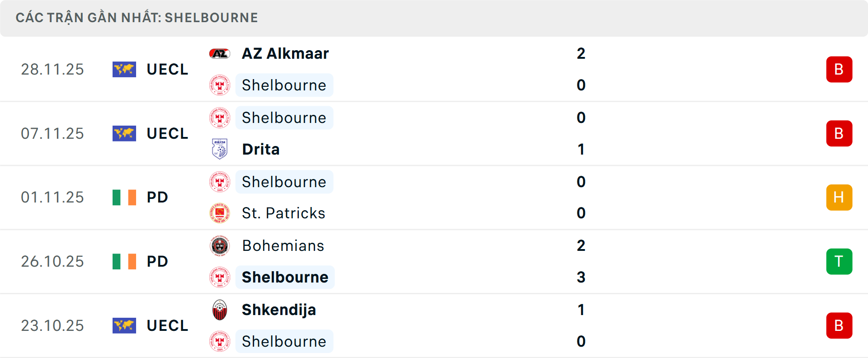Open the Shkendija team link
This screenshot has height=358, width=868.
[279, 310]
